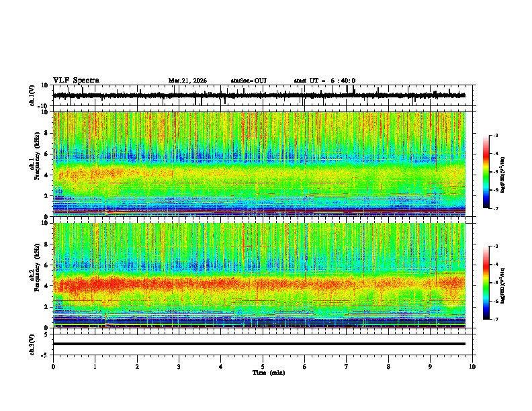Click the ch.1 voltage waveform trace
Image resolution: width=532 pixels, height=411 pixels.
[x=259, y=95]
